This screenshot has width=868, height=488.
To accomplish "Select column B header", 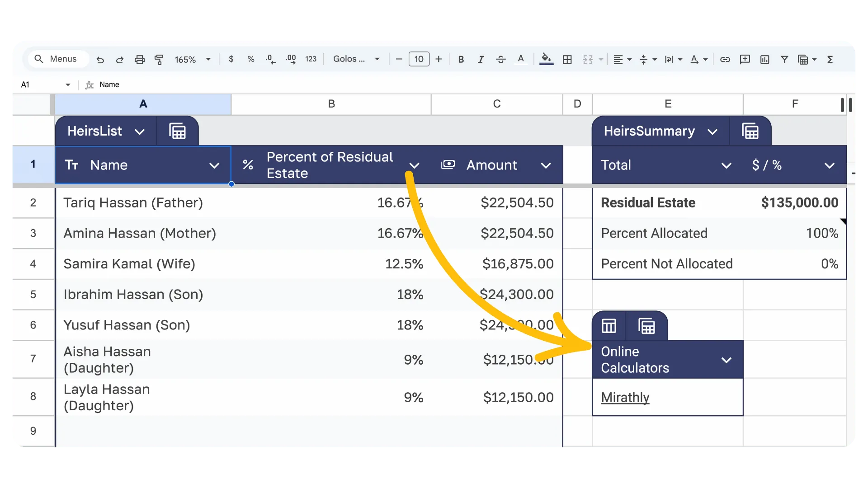I will pyautogui.click(x=331, y=104).
